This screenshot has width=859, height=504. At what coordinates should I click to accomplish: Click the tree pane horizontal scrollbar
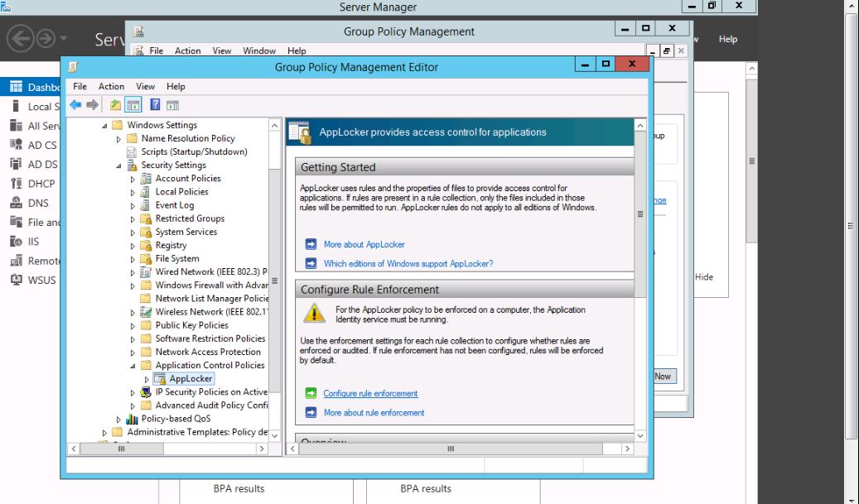pyautogui.click(x=166, y=449)
